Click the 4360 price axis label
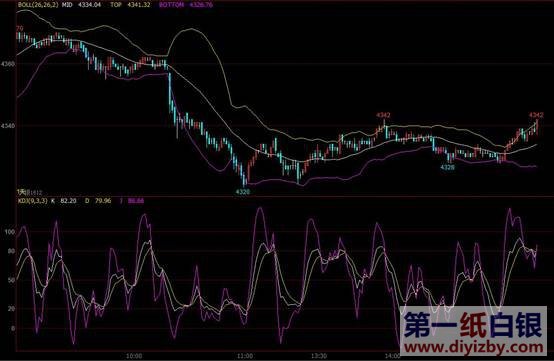The height and width of the screenshot is (361, 554). tap(8, 64)
